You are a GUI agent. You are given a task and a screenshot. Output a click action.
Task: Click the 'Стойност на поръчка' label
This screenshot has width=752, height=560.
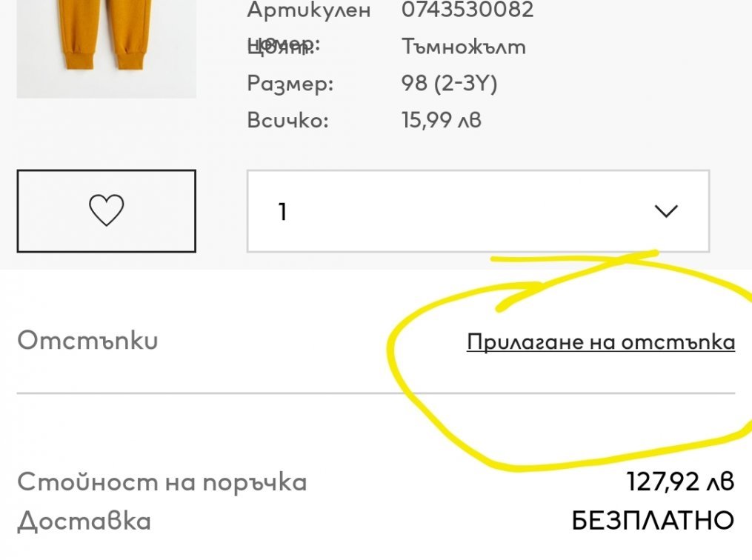pos(162,482)
